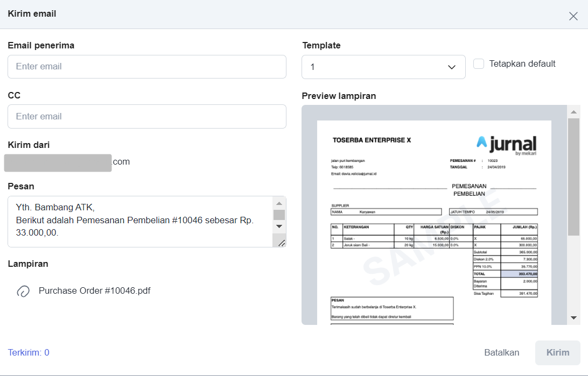Click the preview lampiran scrollbar thumb
Image resolution: width=588 pixels, height=376 pixels.
tap(573, 178)
